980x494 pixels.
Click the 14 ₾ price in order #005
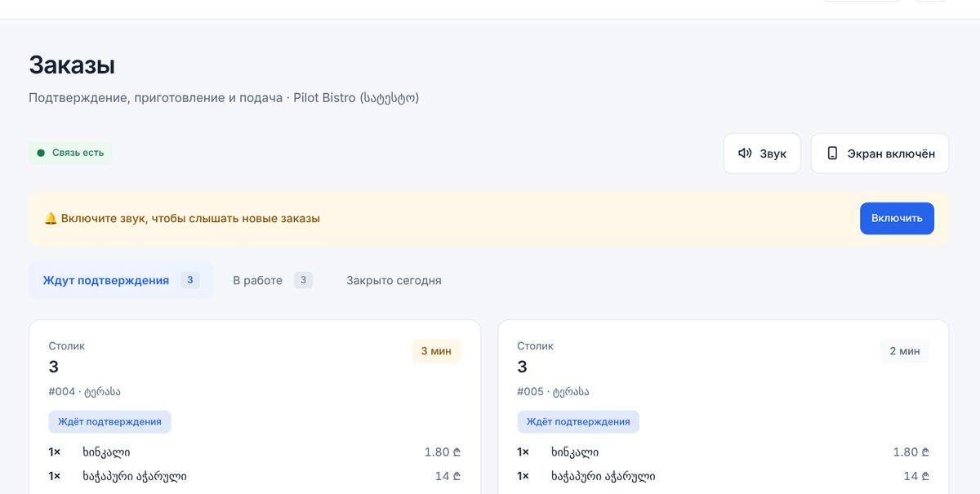(x=916, y=476)
